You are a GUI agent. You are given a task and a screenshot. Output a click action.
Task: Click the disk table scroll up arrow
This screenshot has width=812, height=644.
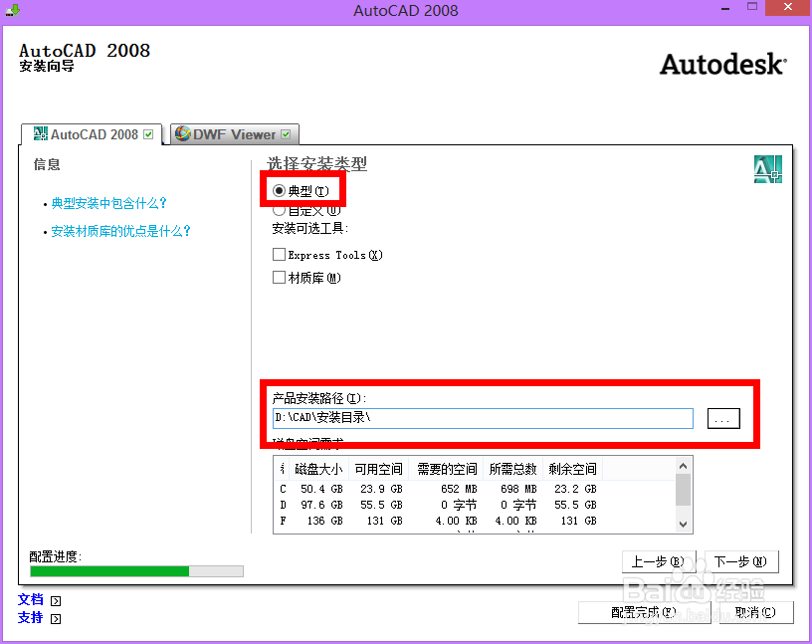pyautogui.click(x=683, y=466)
